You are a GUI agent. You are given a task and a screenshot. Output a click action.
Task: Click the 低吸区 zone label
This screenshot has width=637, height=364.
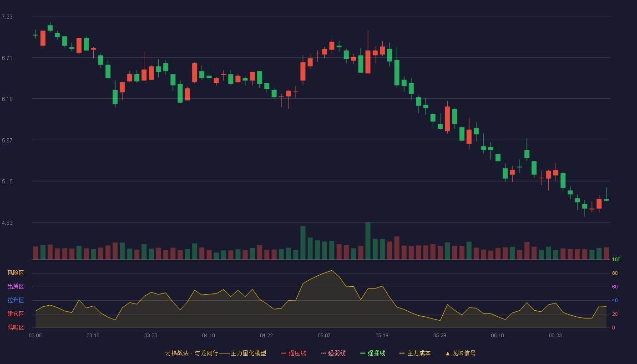tap(15, 327)
